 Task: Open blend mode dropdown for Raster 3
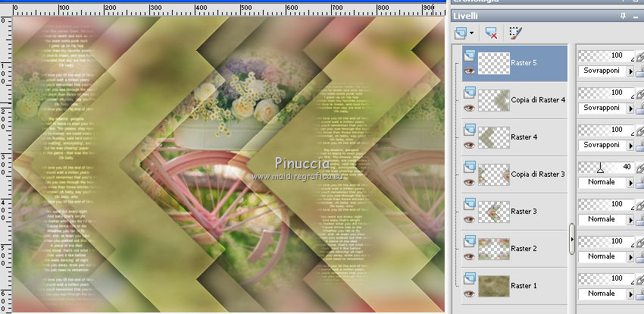(630, 220)
